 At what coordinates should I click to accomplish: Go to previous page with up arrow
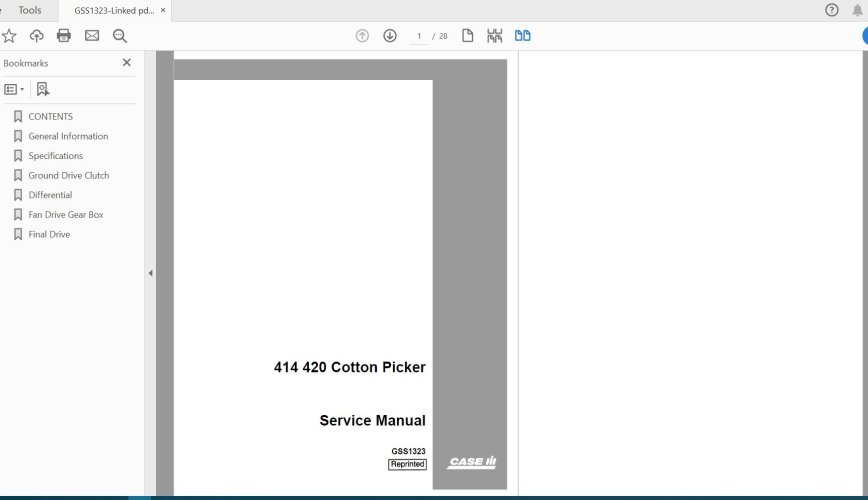(x=362, y=36)
